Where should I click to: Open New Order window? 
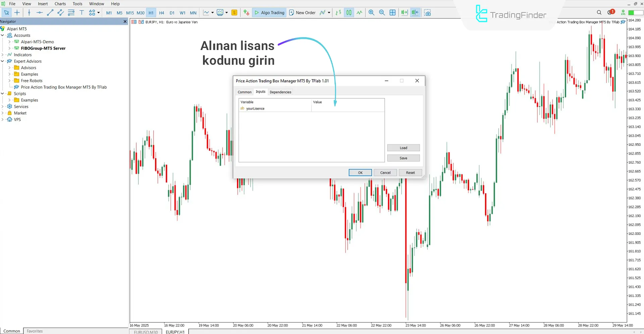(x=302, y=13)
